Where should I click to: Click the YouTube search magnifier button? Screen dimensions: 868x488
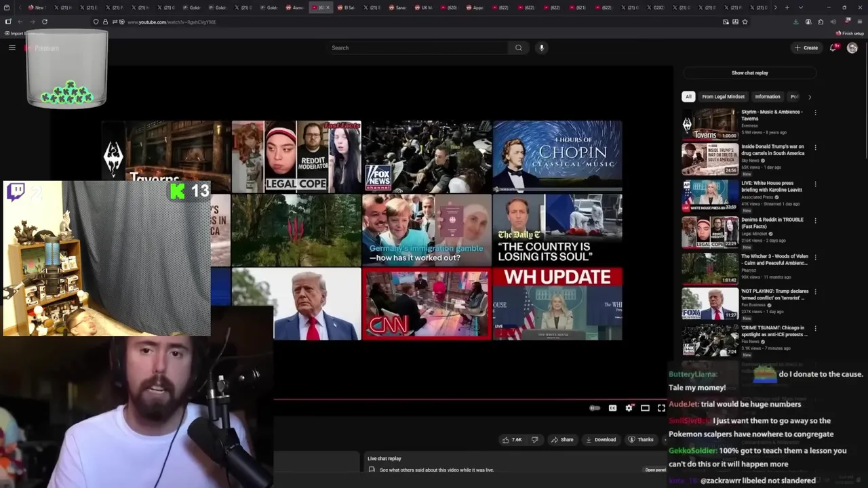coord(519,47)
